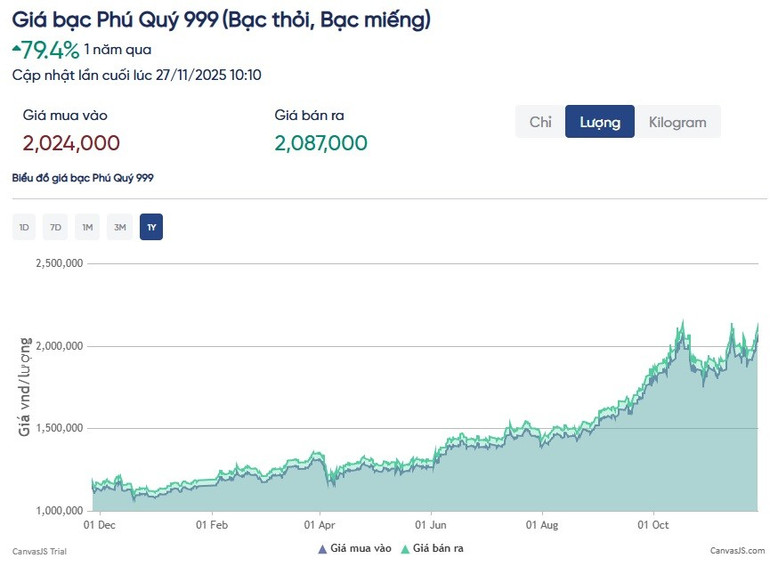Select the 1M time range

tap(88, 228)
